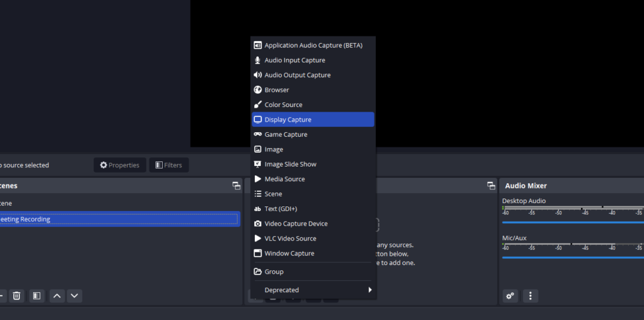This screenshot has height=320, width=644.
Task: Move the scene up with arrow
Action: (x=57, y=295)
